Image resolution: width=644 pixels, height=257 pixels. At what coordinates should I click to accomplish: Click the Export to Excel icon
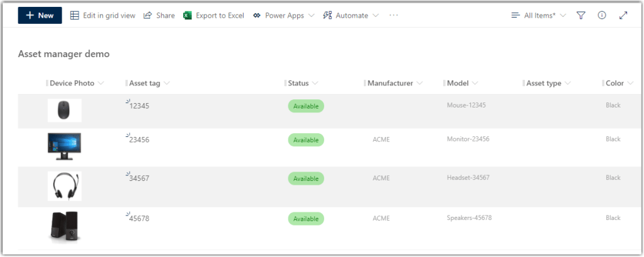(187, 15)
